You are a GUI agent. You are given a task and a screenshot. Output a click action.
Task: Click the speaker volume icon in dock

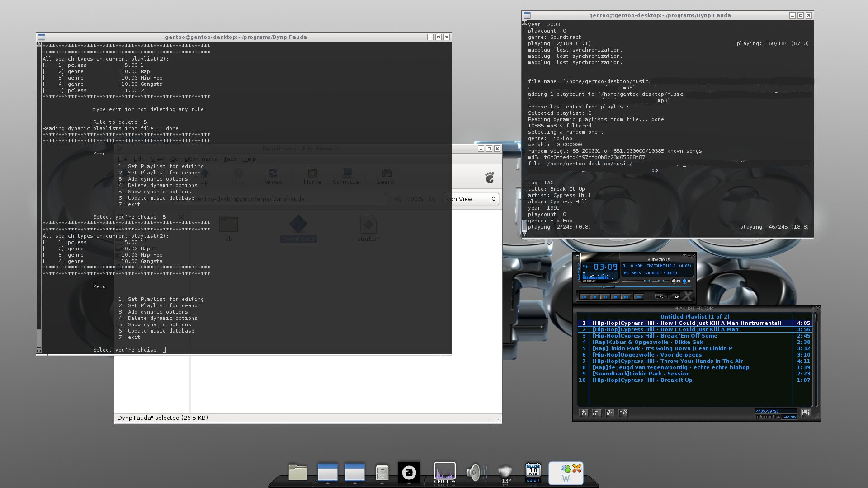476,473
